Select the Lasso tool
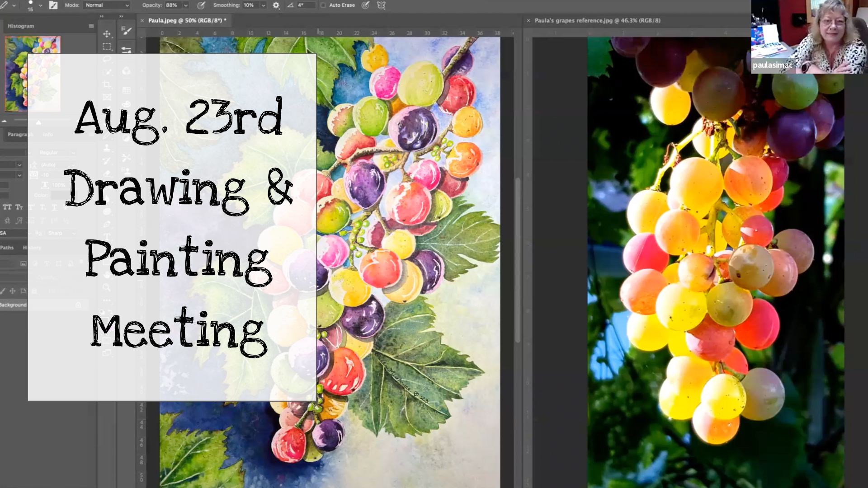This screenshot has height=488, width=868. click(x=107, y=59)
